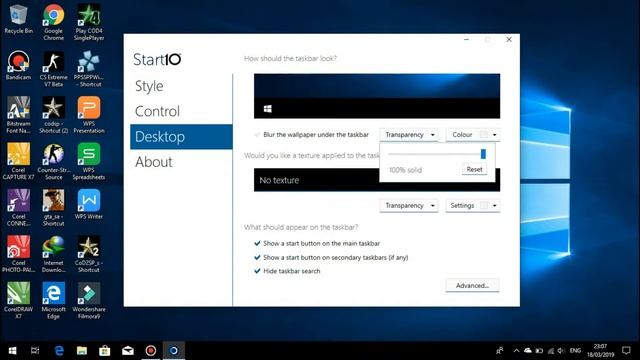Open WPS Spreadsheets desktop icon
Viewport: 640px width, 360px height.
tap(89, 162)
